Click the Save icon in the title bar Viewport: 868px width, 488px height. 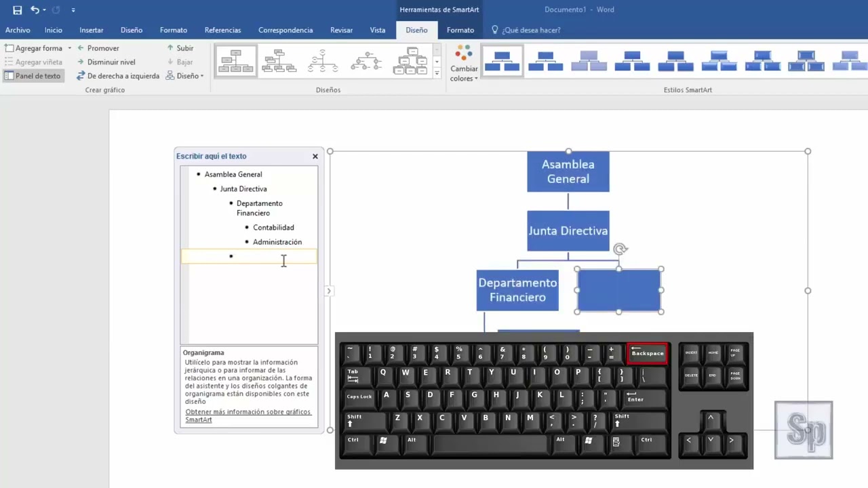[18, 10]
